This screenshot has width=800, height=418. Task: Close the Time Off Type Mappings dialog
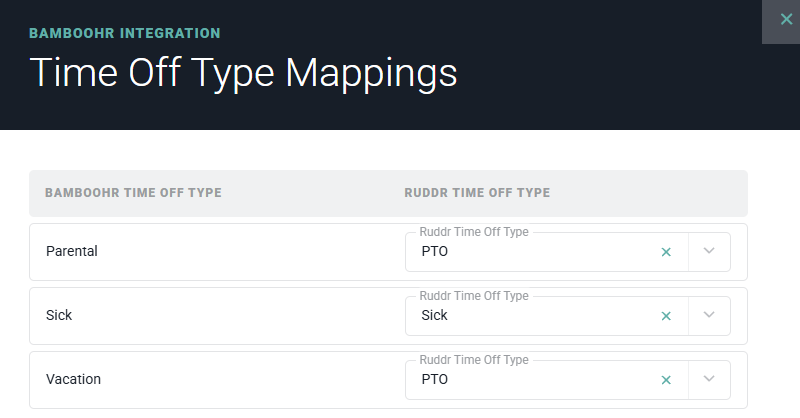click(x=785, y=19)
